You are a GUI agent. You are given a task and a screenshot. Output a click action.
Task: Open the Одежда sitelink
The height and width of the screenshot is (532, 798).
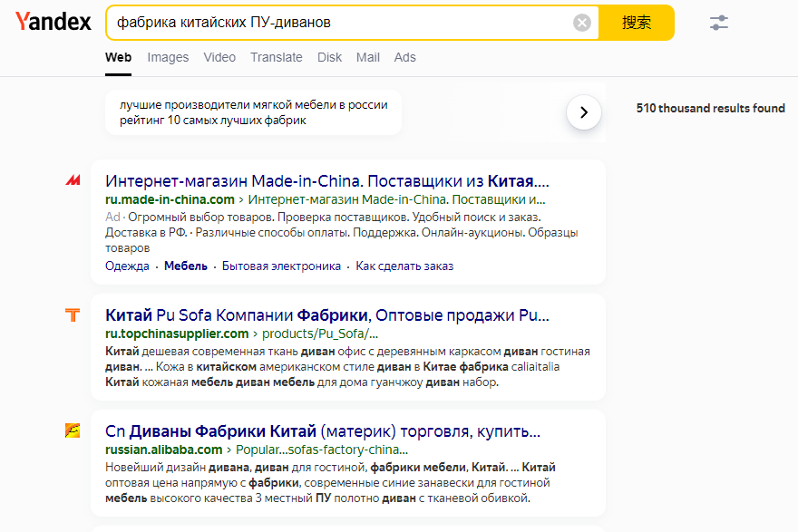coord(127,266)
